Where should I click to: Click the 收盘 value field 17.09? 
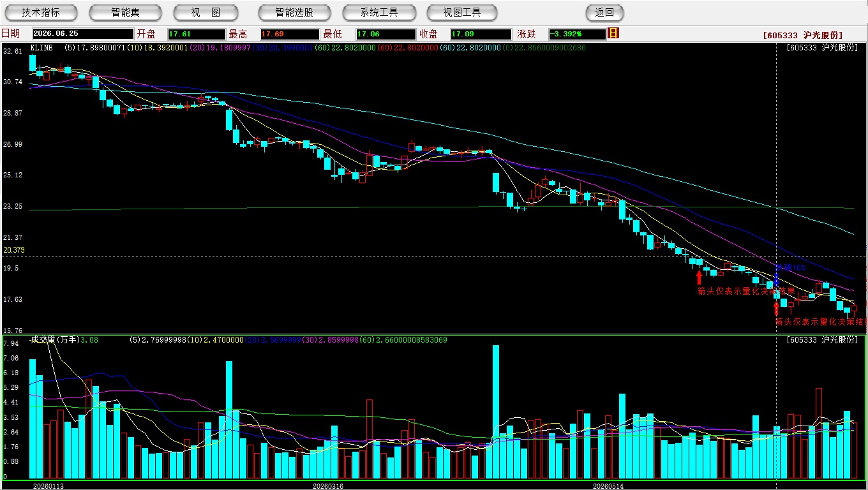pos(480,34)
